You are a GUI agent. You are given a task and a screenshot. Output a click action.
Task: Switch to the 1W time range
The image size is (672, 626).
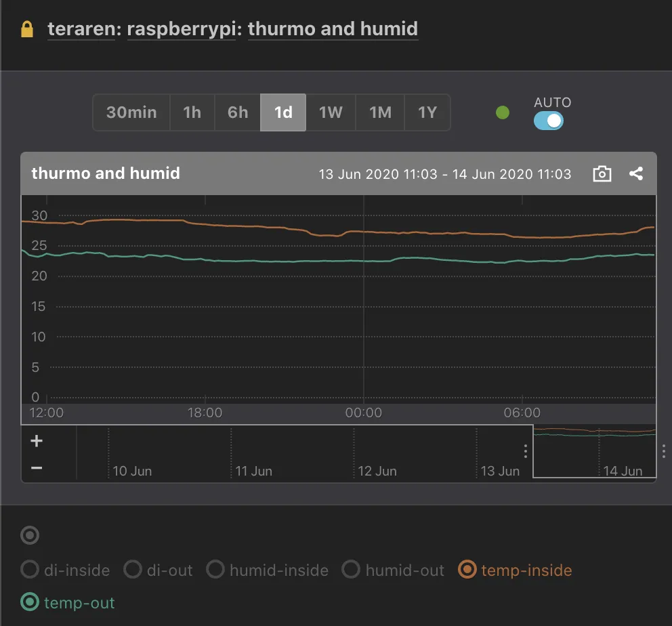(x=331, y=112)
